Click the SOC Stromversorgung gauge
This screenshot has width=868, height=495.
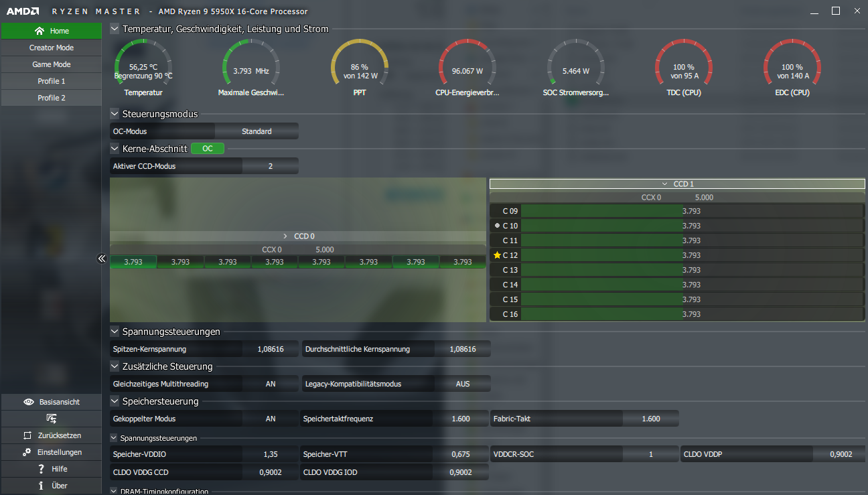(x=576, y=67)
